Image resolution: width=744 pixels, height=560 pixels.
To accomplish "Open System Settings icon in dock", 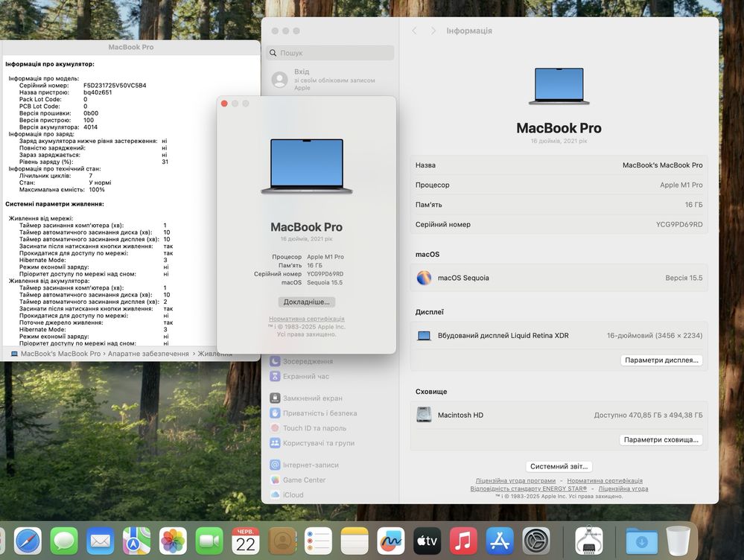I will [x=535, y=541].
